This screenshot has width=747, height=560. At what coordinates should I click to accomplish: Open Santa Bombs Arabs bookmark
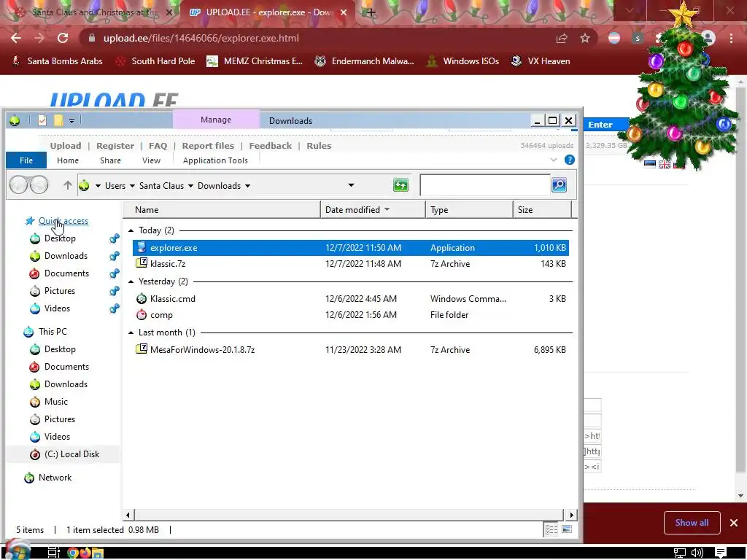point(58,61)
